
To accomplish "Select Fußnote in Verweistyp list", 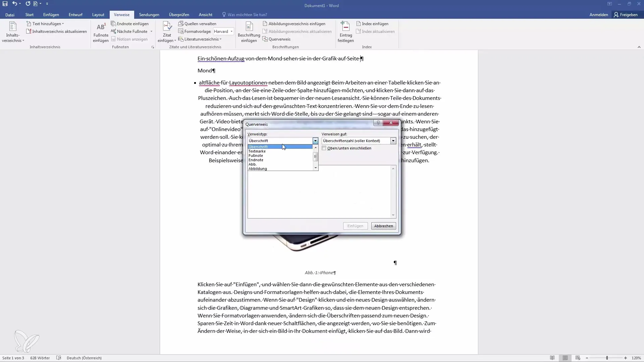I will (280, 156).
